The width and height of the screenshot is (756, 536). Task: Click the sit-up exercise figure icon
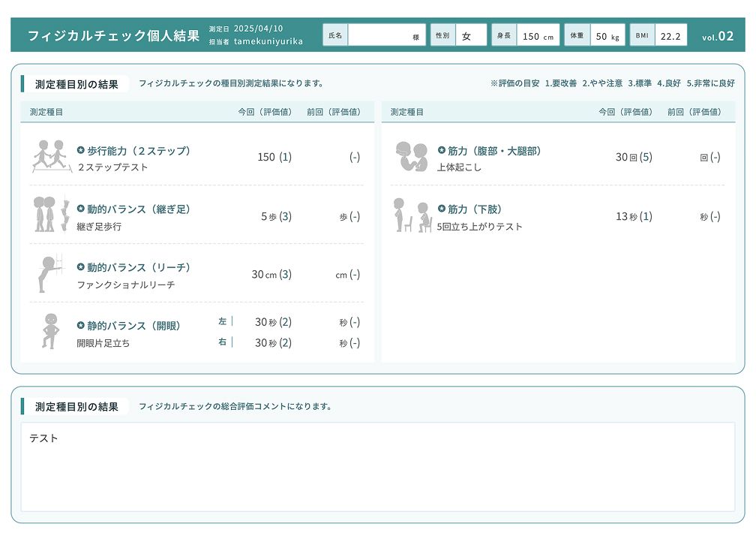pos(411,156)
